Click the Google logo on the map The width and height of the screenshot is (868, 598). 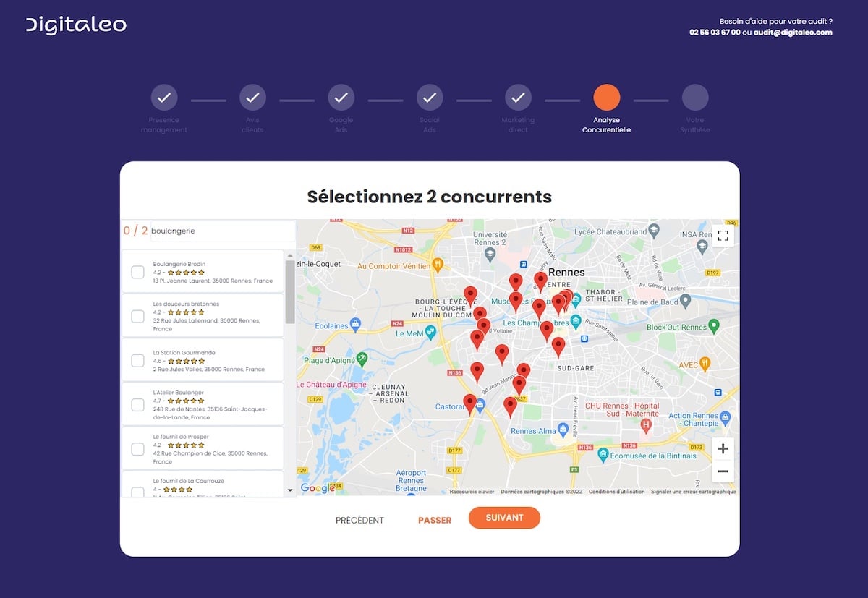[x=318, y=489]
